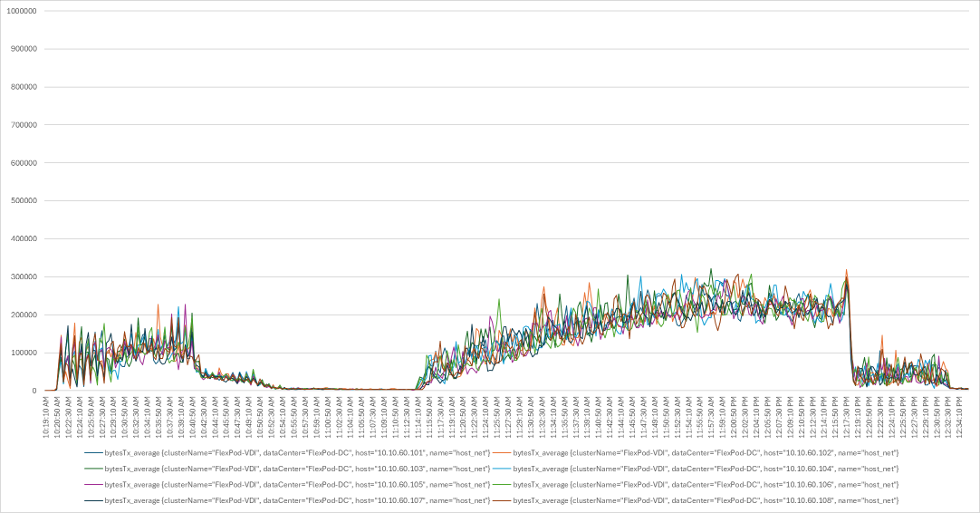Image resolution: width=980 pixels, height=513 pixels.
Task: Click the 100000 y-axis label
Action: [x=24, y=353]
